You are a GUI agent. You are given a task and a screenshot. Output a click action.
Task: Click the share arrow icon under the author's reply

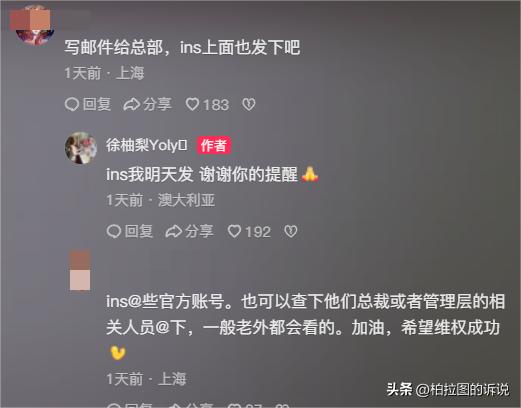click(174, 231)
